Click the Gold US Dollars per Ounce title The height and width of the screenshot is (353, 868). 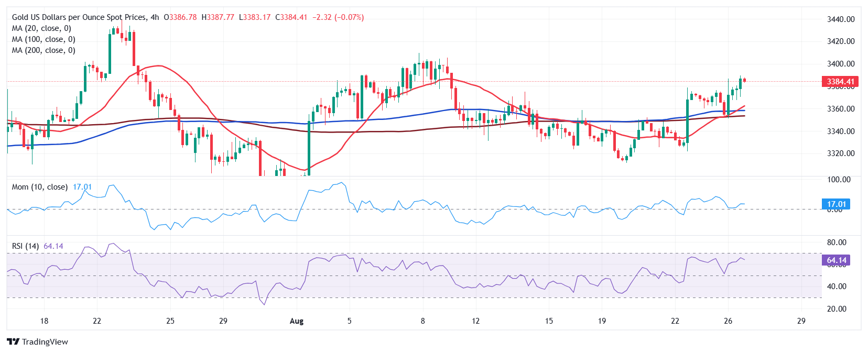(x=79, y=17)
